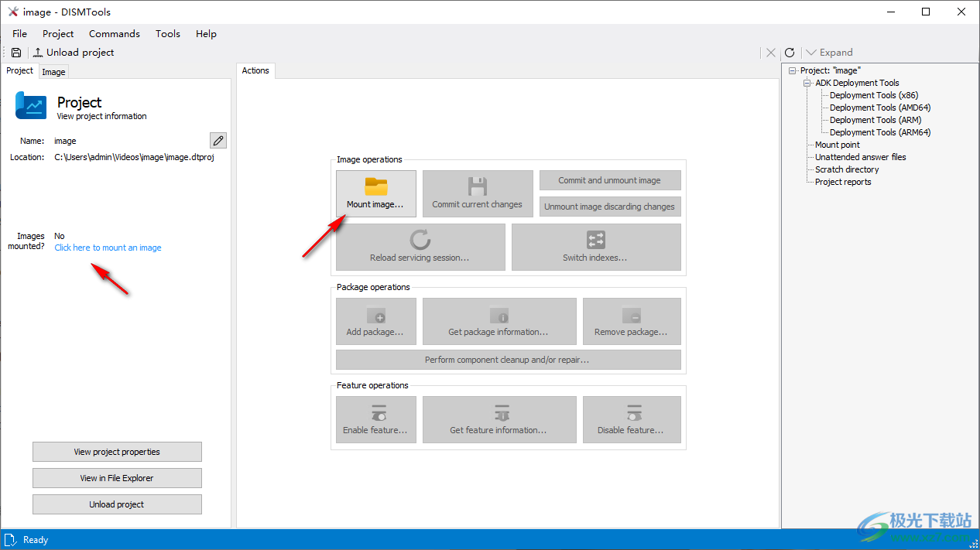
Task: Click the X icon left of refresh
Action: [x=770, y=53]
